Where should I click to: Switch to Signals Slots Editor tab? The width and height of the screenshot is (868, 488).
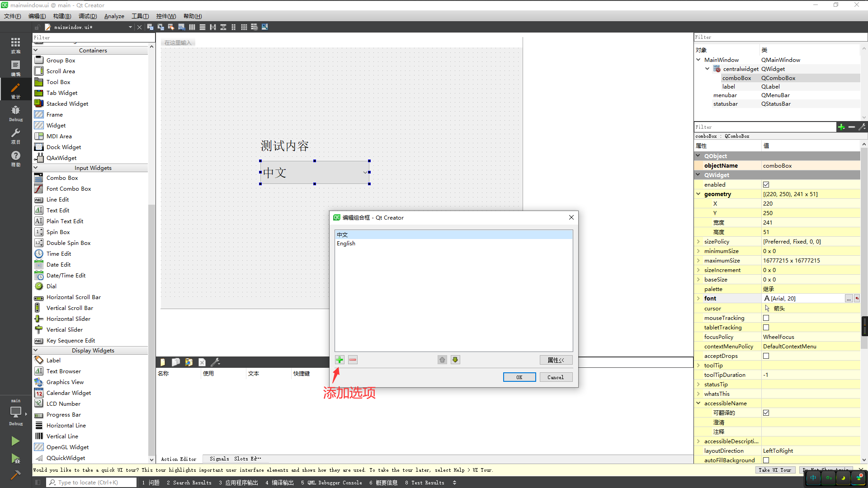tap(235, 458)
